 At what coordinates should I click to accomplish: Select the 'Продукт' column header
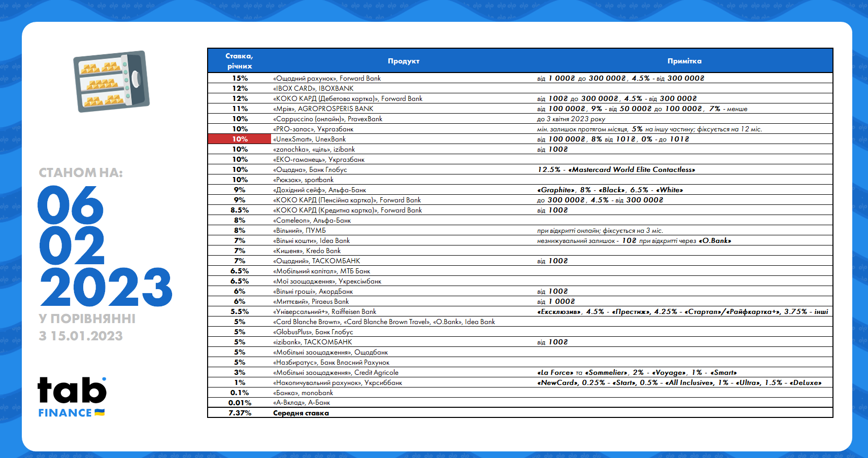click(x=404, y=61)
